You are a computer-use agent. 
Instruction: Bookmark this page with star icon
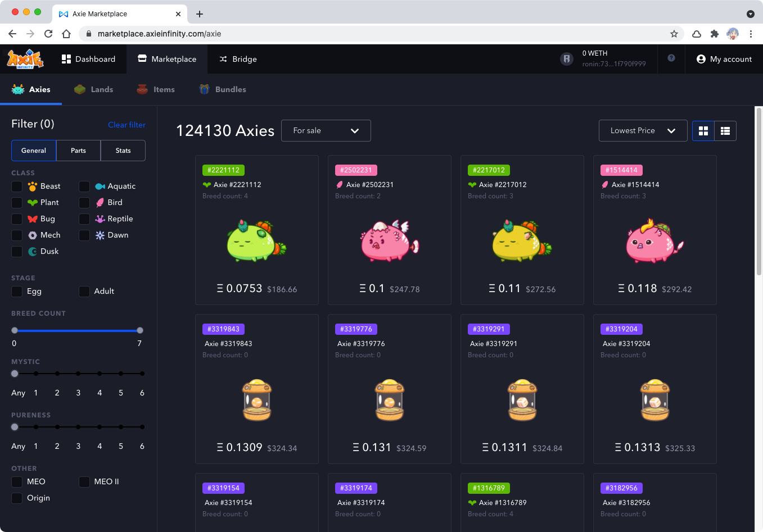(x=674, y=34)
